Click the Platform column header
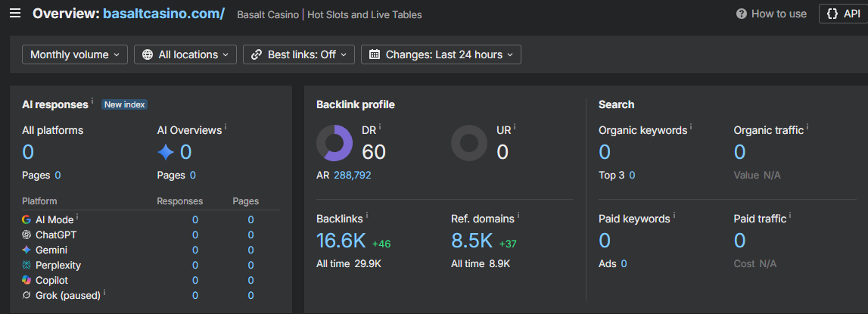 point(39,201)
